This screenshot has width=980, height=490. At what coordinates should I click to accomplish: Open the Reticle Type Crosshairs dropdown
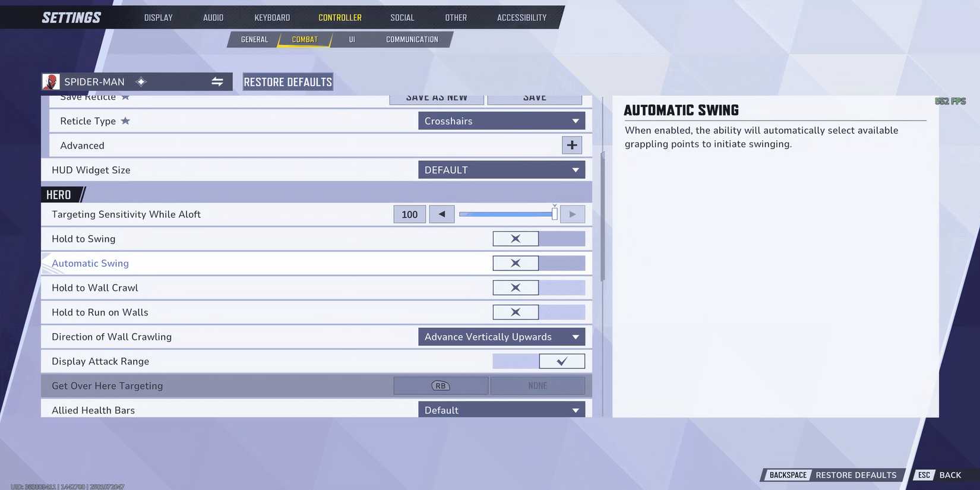[x=502, y=121]
